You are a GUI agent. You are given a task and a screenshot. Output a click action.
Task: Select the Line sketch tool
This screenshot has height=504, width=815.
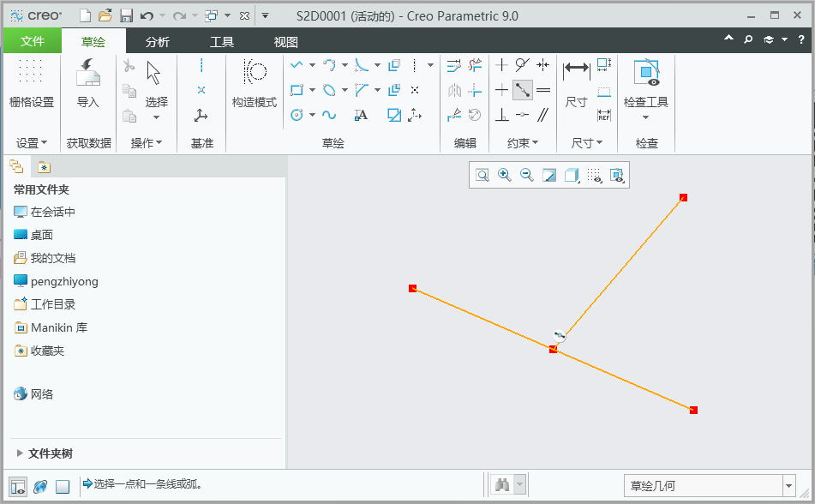[297, 65]
